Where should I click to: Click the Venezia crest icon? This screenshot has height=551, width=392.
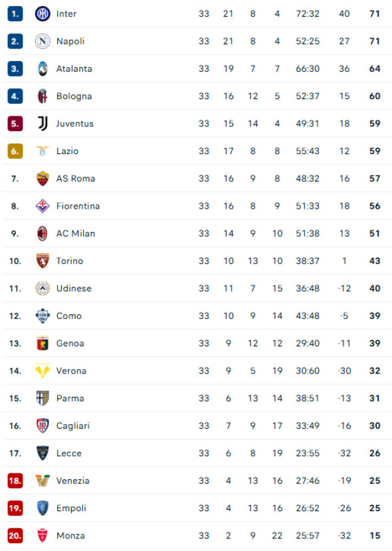(43, 481)
